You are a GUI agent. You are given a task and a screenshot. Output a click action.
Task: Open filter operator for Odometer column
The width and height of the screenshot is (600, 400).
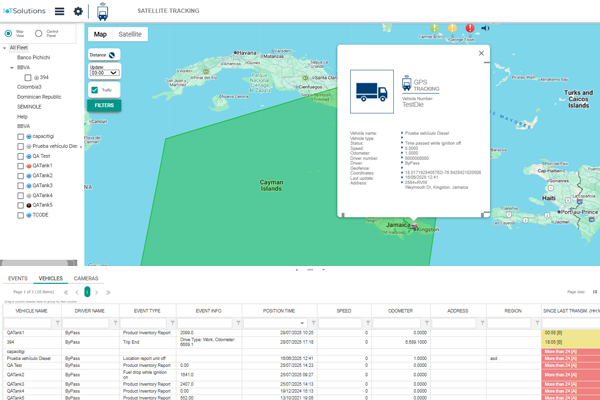(x=427, y=323)
